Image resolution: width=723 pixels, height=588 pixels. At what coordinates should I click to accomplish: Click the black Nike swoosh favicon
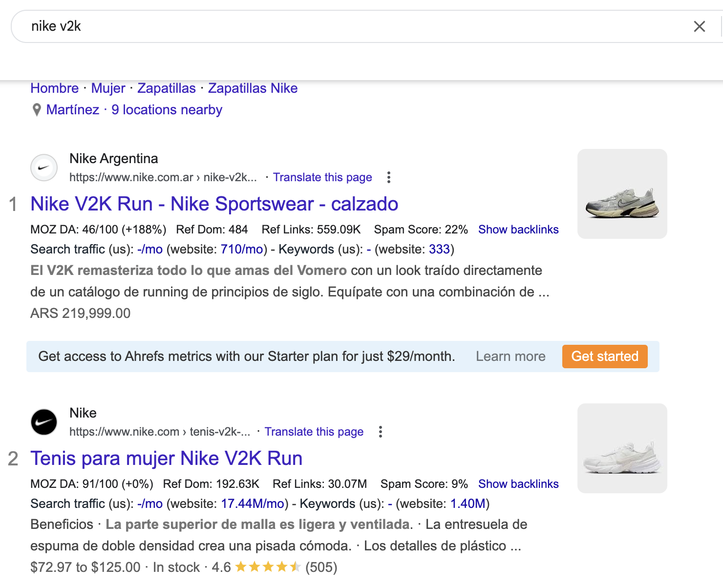tap(44, 422)
